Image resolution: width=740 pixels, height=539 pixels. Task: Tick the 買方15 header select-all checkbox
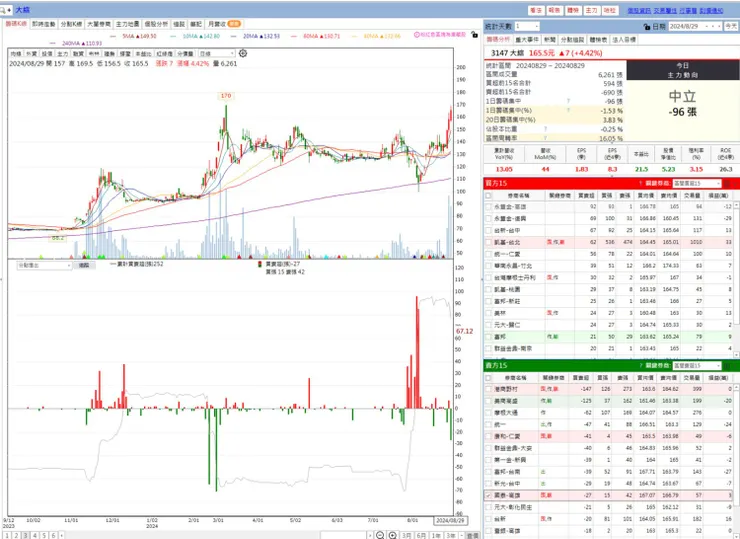click(x=488, y=195)
